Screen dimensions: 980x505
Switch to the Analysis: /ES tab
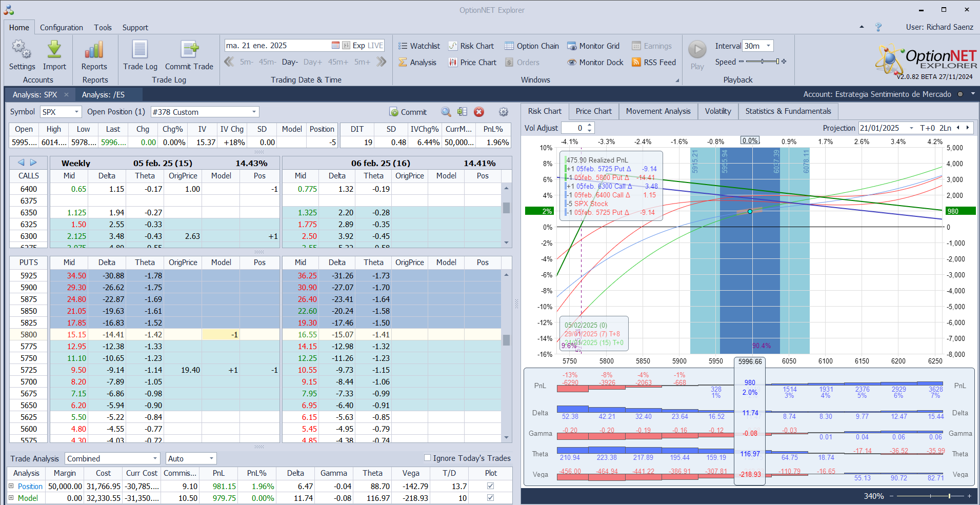coord(104,95)
